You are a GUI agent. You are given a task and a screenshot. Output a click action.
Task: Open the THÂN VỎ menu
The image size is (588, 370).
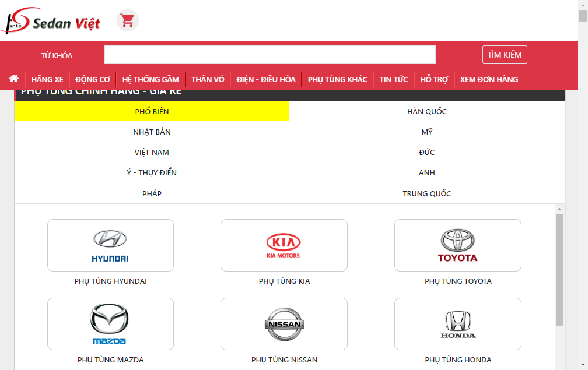[x=208, y=79]
